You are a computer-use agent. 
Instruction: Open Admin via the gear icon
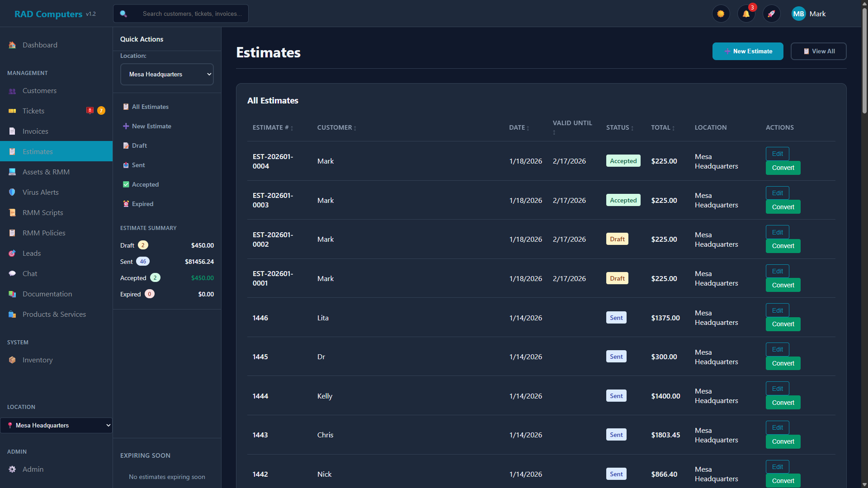(12, 469)
